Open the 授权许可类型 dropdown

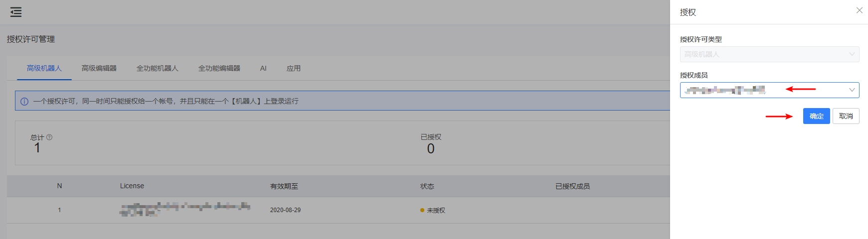click(x=769, y=54)
